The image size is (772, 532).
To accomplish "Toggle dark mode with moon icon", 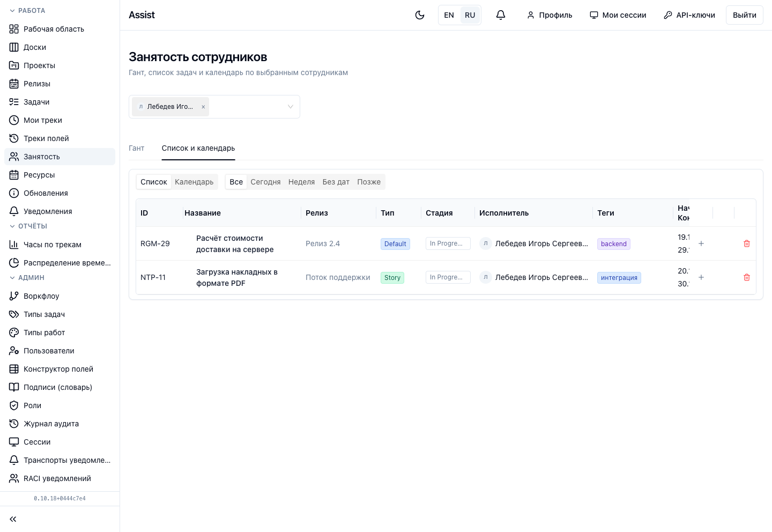I will point(420,15).
